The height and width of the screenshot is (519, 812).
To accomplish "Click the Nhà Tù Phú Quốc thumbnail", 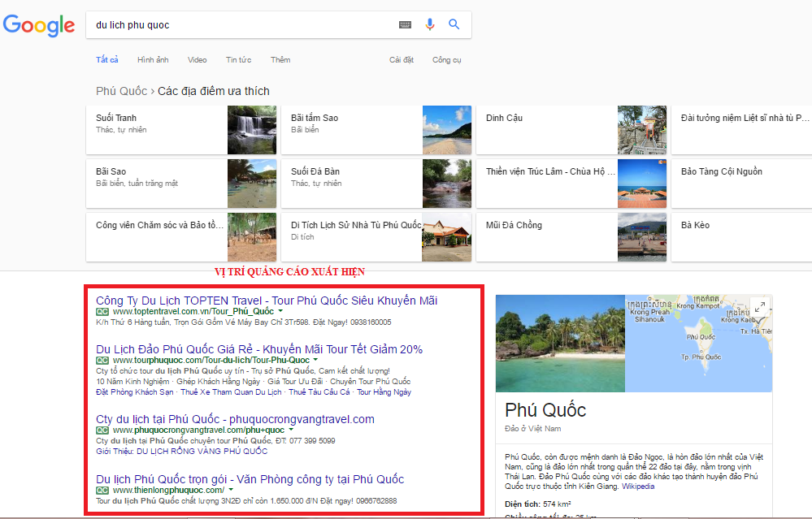I will pos(447,237).
